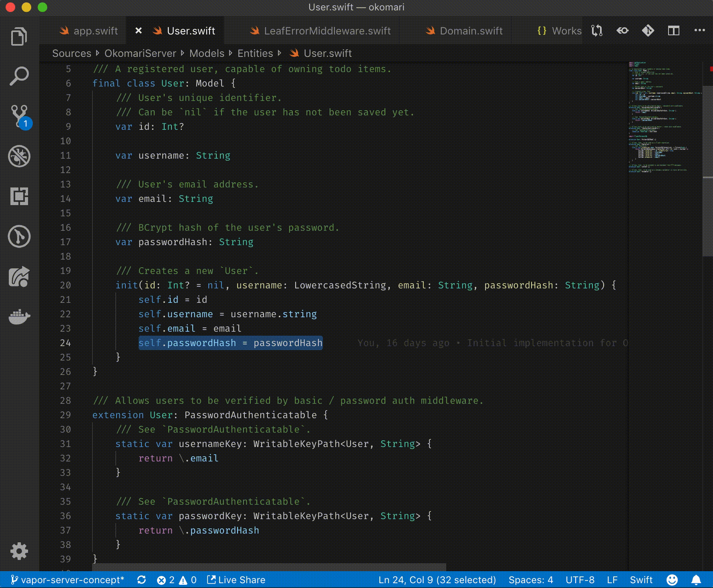Viewport: 713px width, 588px height.
Task: Click line number 6 in gutter
Action: (68, 83)
